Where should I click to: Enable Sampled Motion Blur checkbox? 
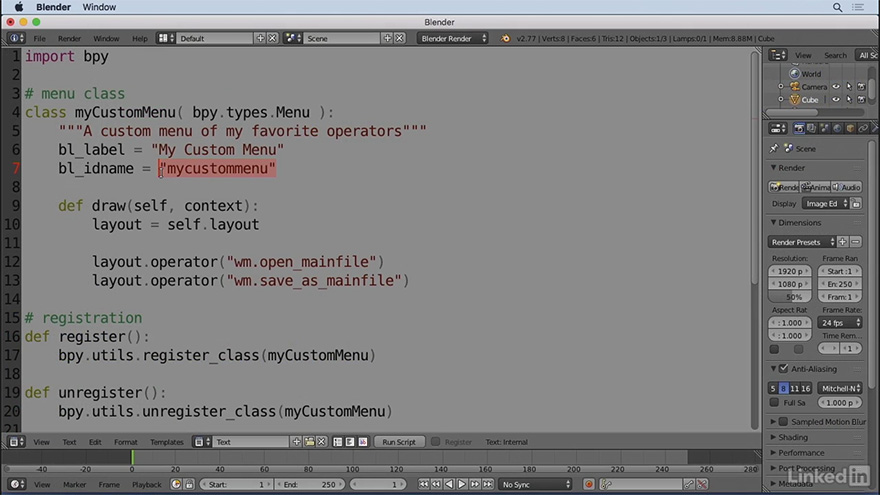coord(783,421)
